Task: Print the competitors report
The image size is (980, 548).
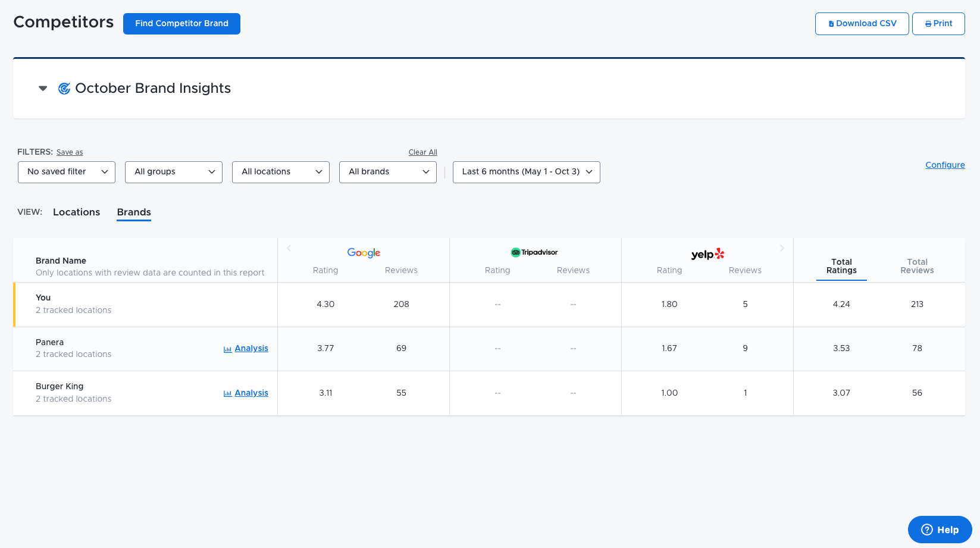Action: pyautogui.click(x=938, y=24)
